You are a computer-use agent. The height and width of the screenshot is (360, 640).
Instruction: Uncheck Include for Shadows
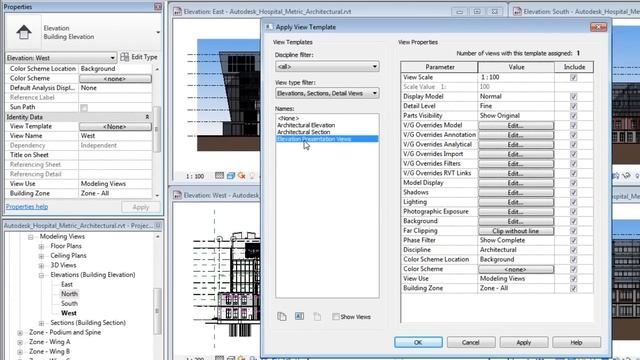(573, 192)
